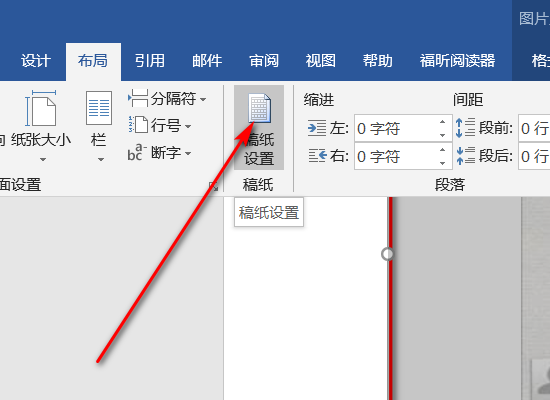Click the 行号 line numbers icon
The width and height of the screenshot is (550, 400).
(138, 125)
